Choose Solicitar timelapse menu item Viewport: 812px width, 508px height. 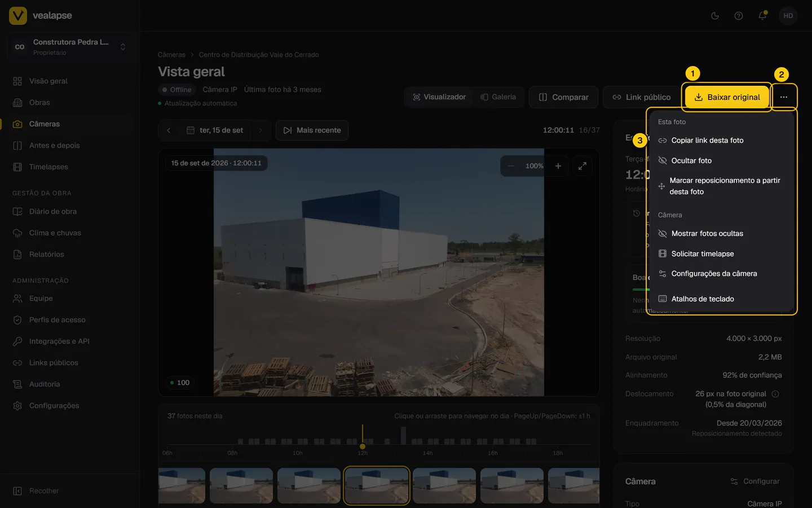pos(721,254)
